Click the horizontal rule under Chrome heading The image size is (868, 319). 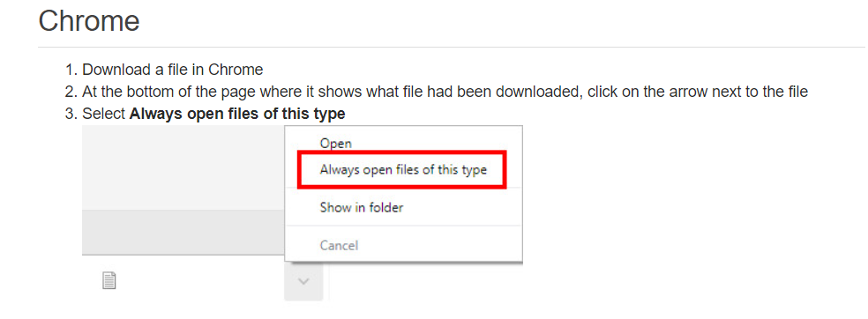(451, 47)
